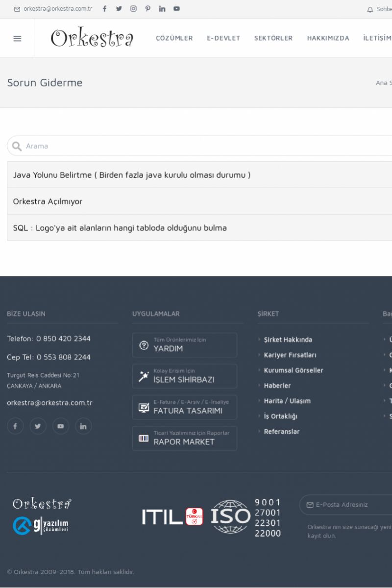Screen dimensions: 392x588
Task: Open the İŞLEM SİHİRBAZI button
Action: 184,376
